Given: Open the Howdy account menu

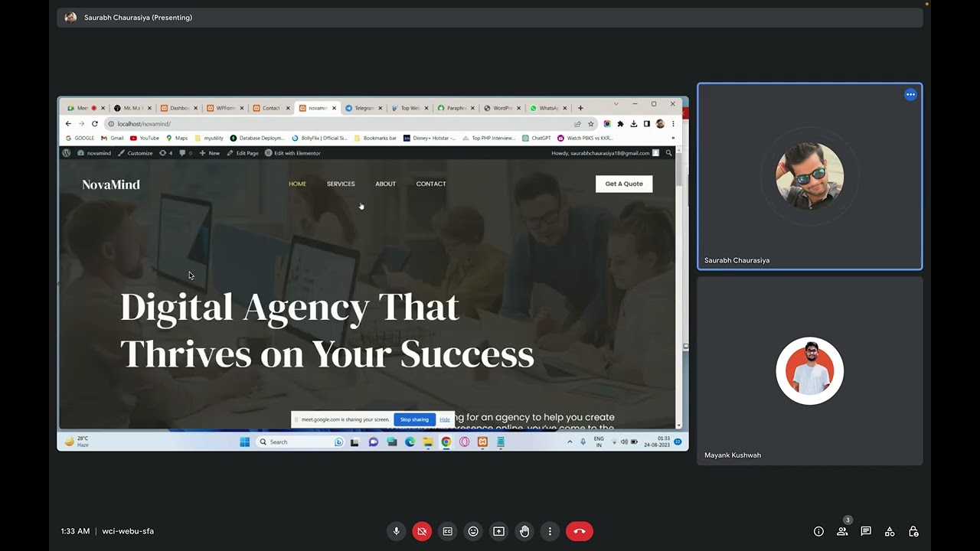Looking at the screenshot, I should (x=605, y=153).
